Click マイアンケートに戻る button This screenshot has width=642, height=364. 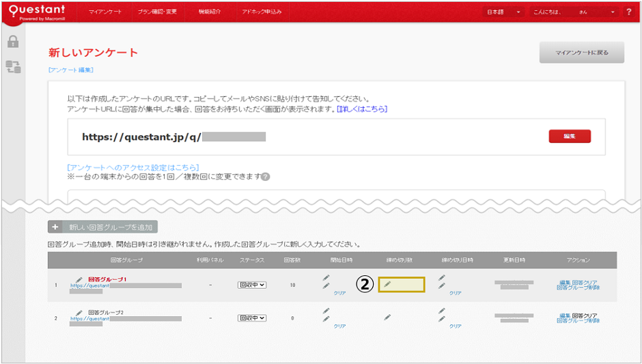(582, 53)
